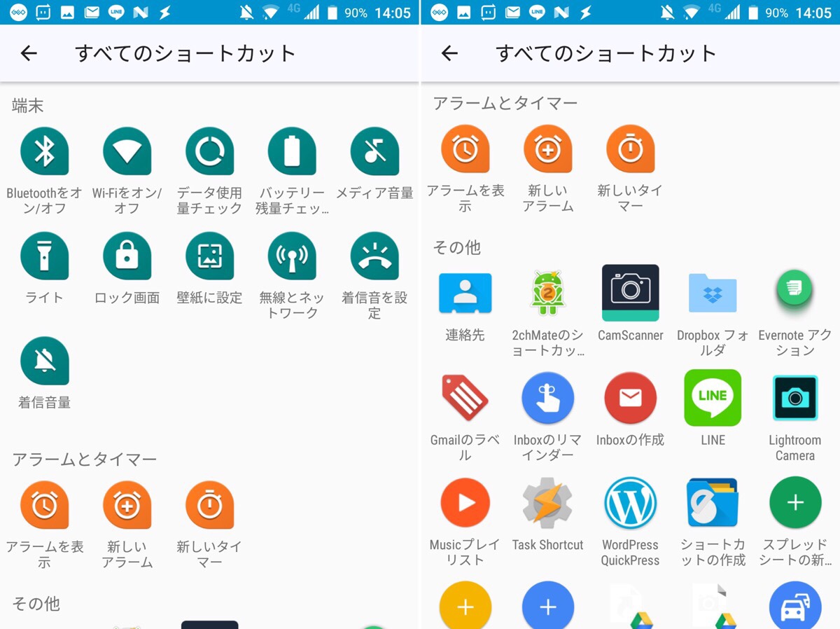Image resolution: width=840 pixels, height=629 pixels.
Task: Tap the Inboxの作成 envelope icon
Action: tap(631, 398)
